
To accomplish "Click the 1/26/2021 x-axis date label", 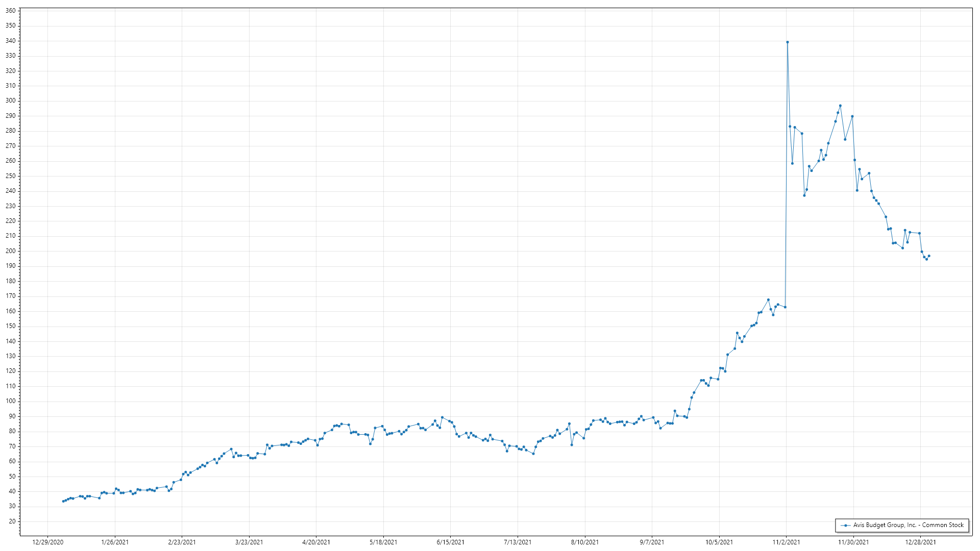I will [115, 542].
